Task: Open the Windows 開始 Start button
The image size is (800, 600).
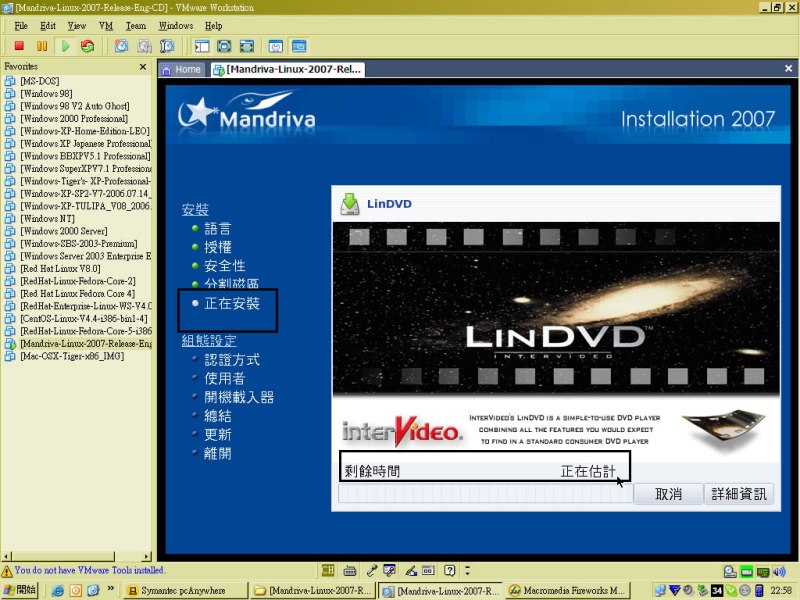Action: click(19, 590)
